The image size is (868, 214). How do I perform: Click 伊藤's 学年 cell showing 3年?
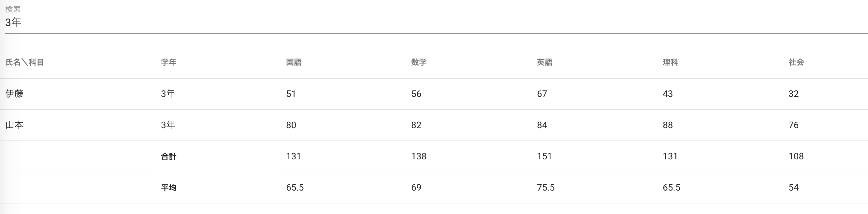click(x=168, y=94)
